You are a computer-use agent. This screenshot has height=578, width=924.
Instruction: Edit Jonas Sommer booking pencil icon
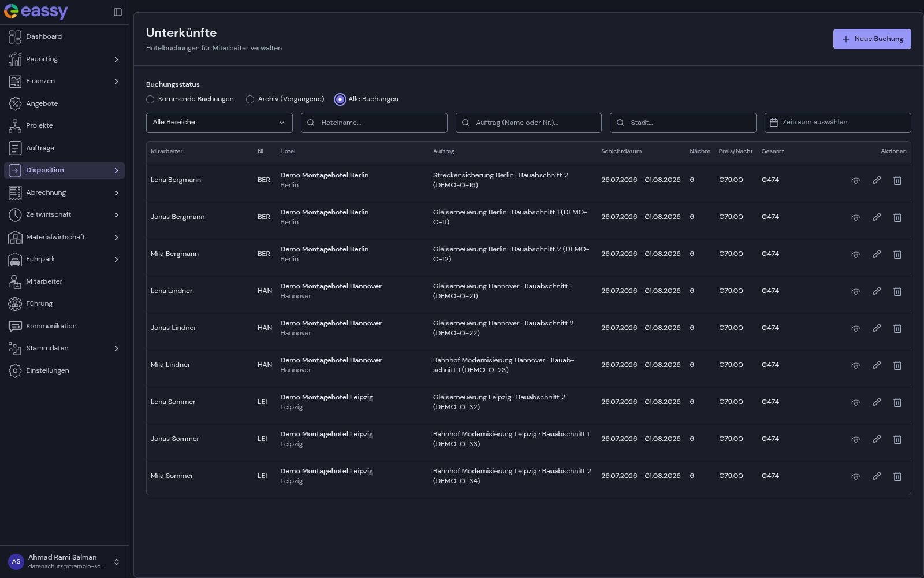click(x=877, y=439)
